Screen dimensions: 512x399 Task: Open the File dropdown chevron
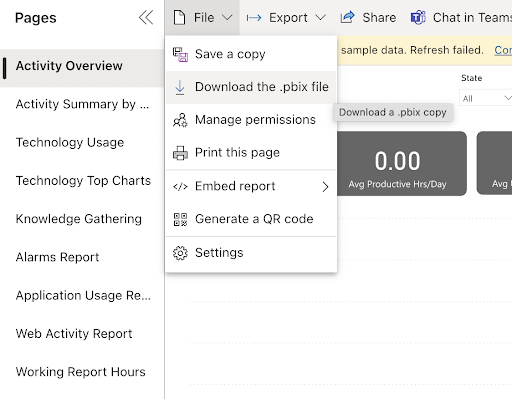227,18
